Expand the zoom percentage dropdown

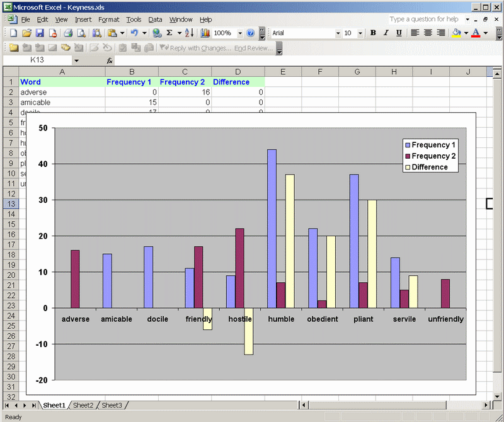click(240, 33)
